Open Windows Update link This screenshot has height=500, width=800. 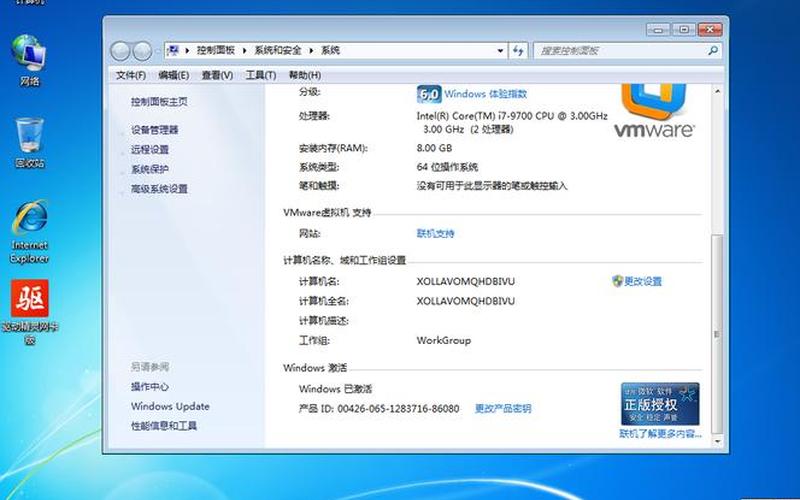170,406
